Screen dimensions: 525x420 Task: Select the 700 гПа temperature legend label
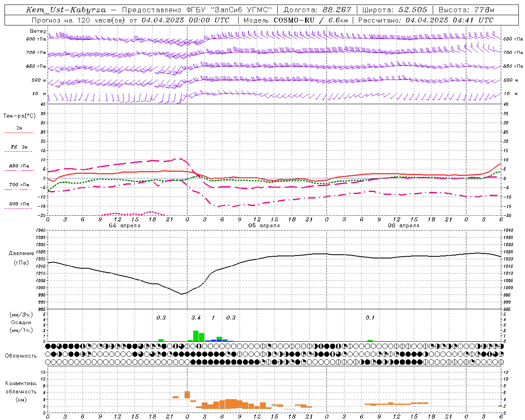click(19, 185)
